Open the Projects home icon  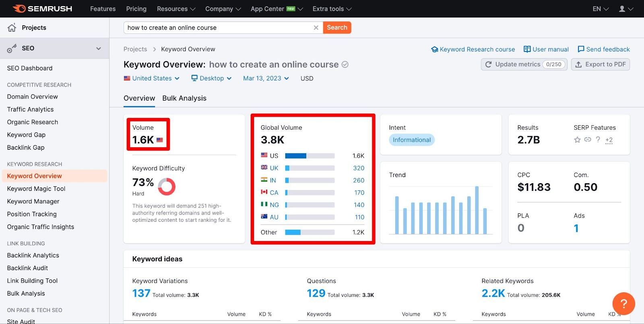coord(12,27)
